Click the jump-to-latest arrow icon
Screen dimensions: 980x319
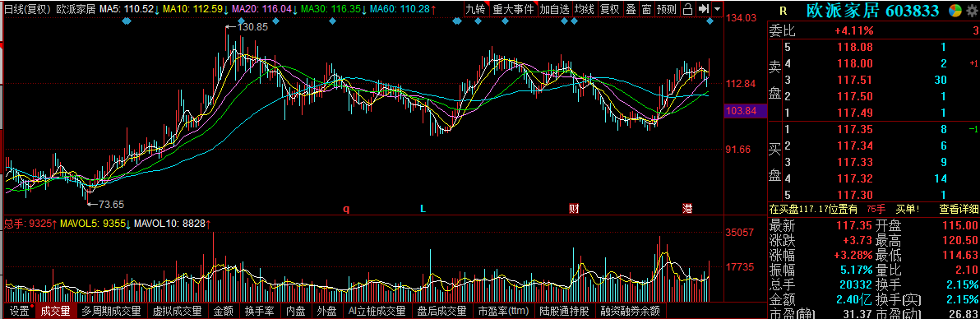[703, 9]
